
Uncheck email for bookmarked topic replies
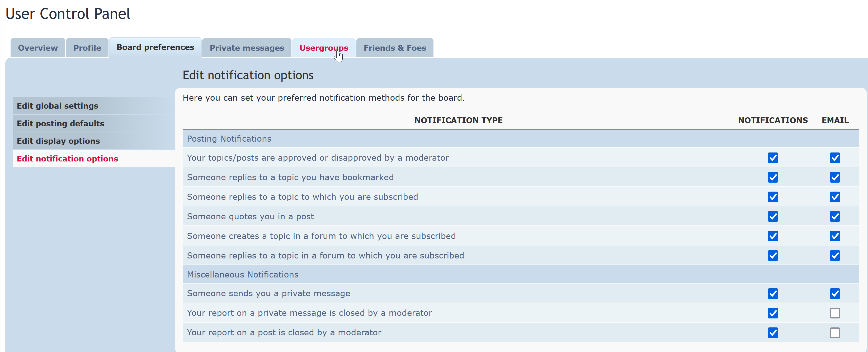coord(835,177)
